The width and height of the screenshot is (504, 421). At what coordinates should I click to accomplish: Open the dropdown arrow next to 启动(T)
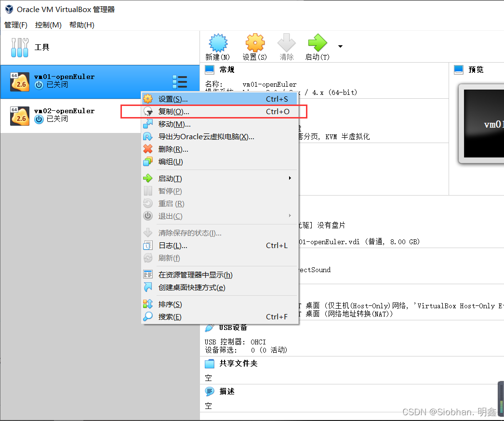tap(340, 46)
